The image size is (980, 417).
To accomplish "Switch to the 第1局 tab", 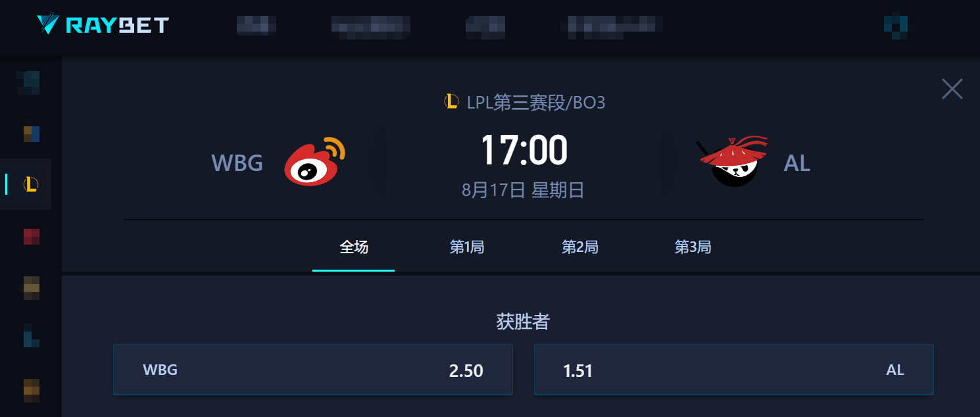I will (x=467, y=247).
